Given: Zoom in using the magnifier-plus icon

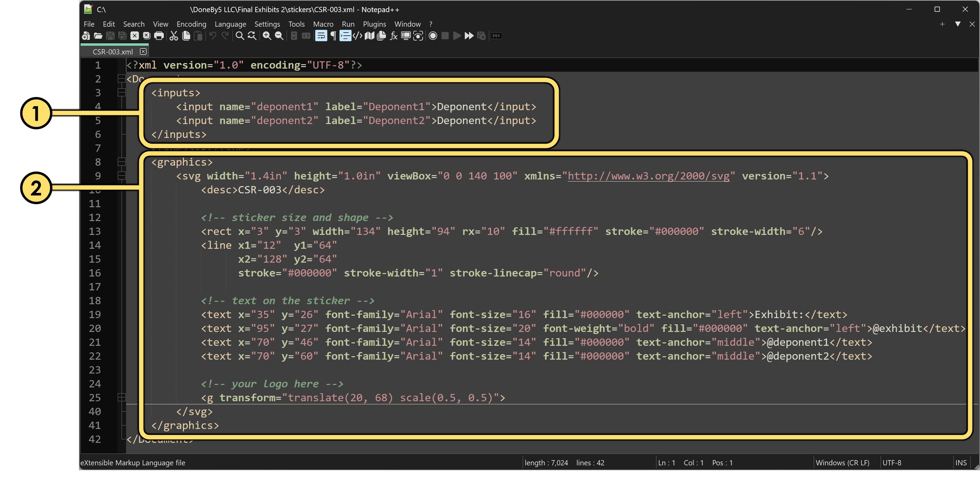Looking at the screenshot, I should click(x=267, y=36).
